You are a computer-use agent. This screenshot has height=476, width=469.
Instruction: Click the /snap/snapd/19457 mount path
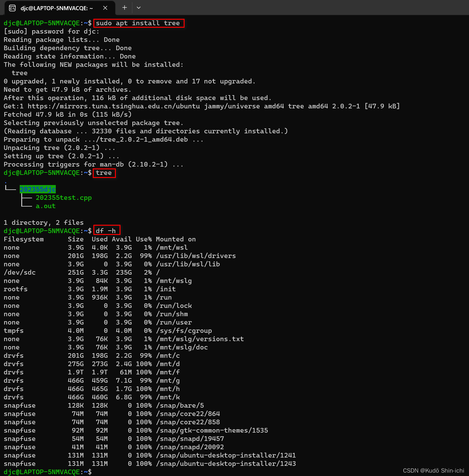tap(190, 439)
